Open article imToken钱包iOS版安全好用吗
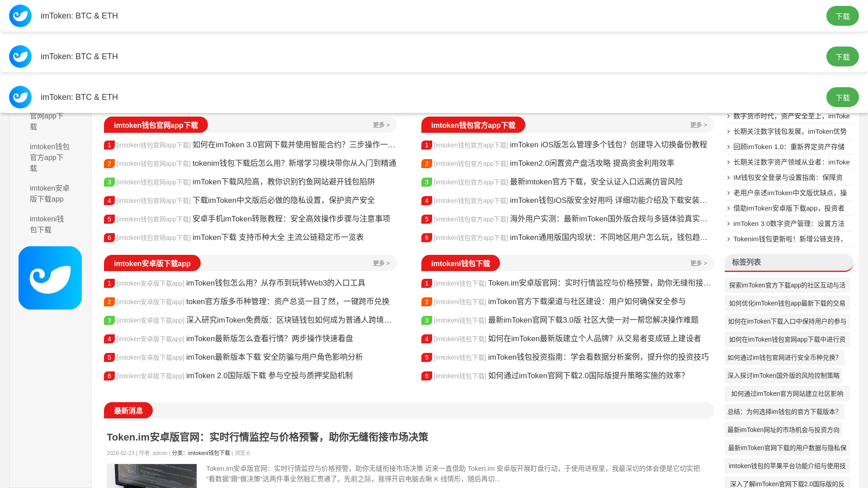 [x=609, y=200]
